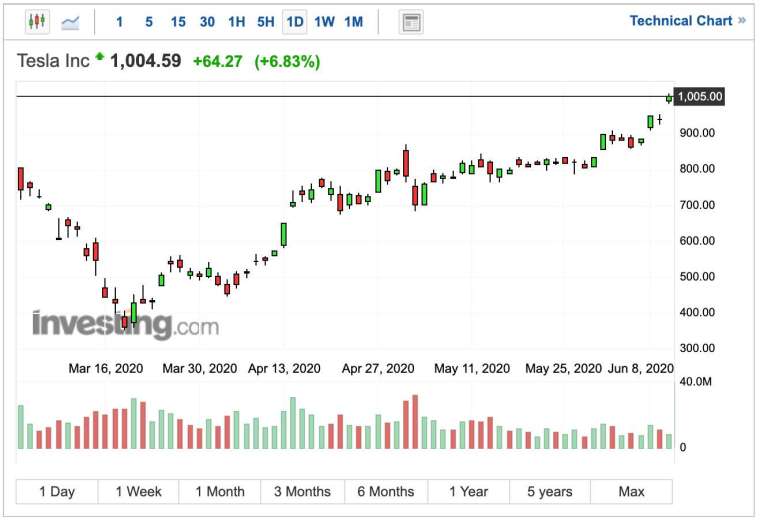Screen dimensions: 760x524
Task: Select the candlestick chart type icon
Action: click(37, 22)
